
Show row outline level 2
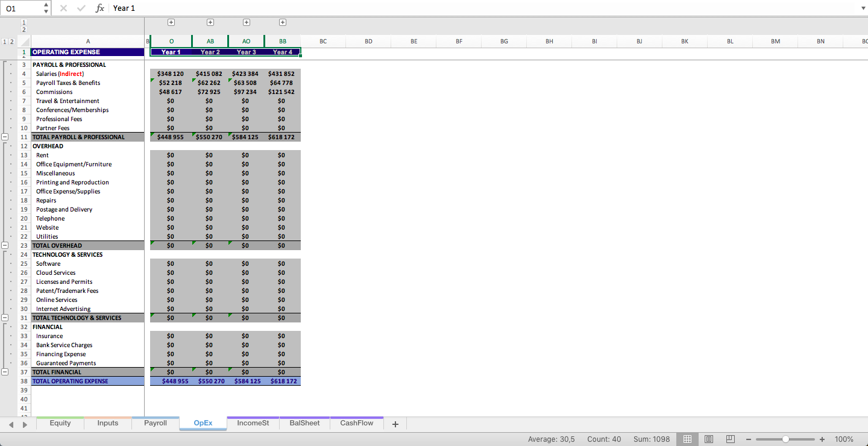(x=12, y=42)
